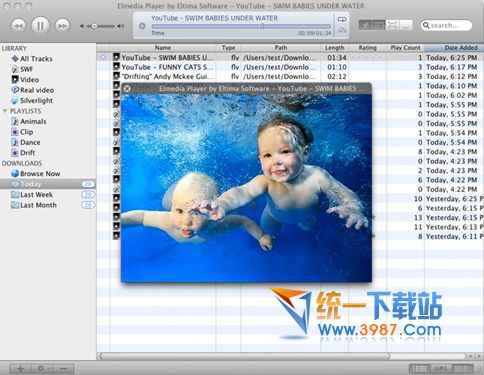484x375 pixels.
Task: Toggle the shuffle icon below repeat
Action: click(342, 30)
